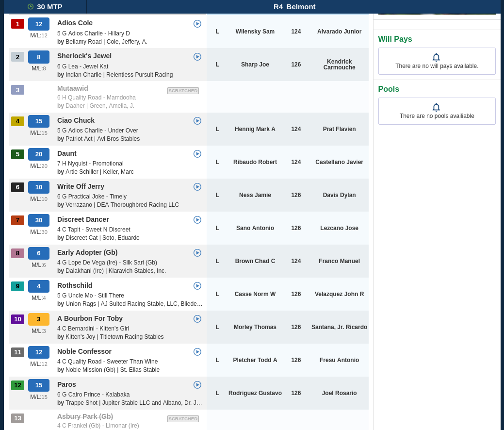Screen dimensions: 504x430
Task: Play replay video for Adios Cole
Action: click(x=197, y=24)
